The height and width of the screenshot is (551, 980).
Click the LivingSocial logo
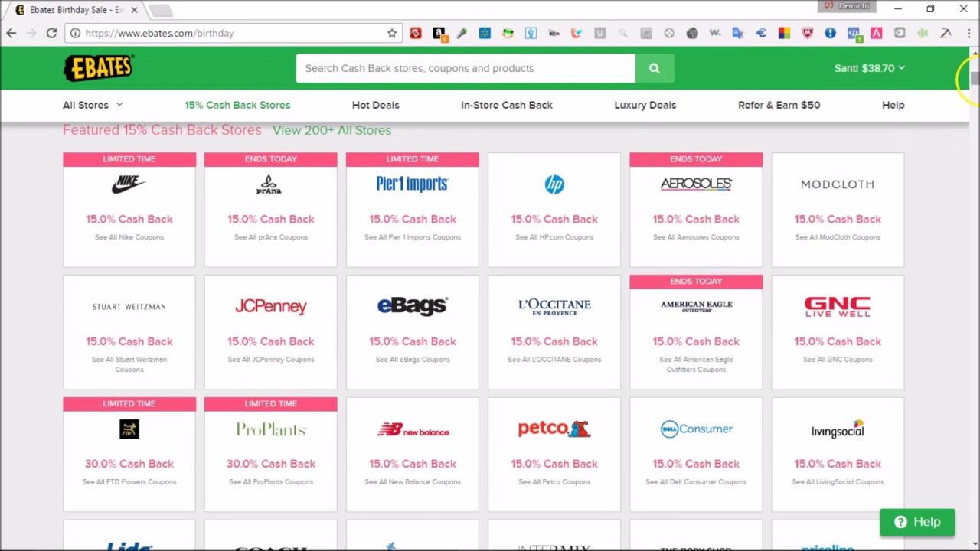point(838,429)
